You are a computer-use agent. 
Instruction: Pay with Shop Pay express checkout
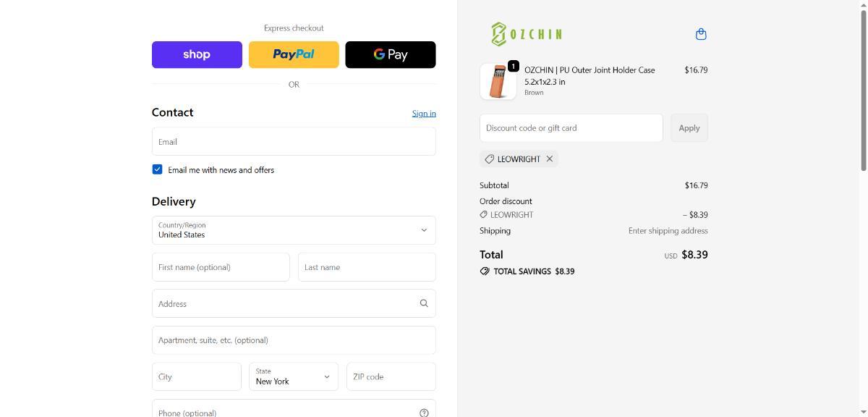click(x=197, y=55)
